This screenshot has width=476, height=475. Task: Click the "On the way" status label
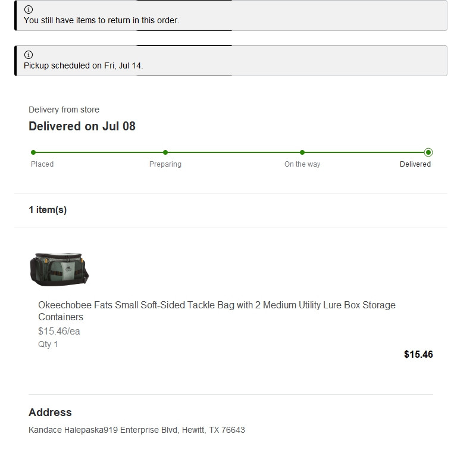[302, 164]
